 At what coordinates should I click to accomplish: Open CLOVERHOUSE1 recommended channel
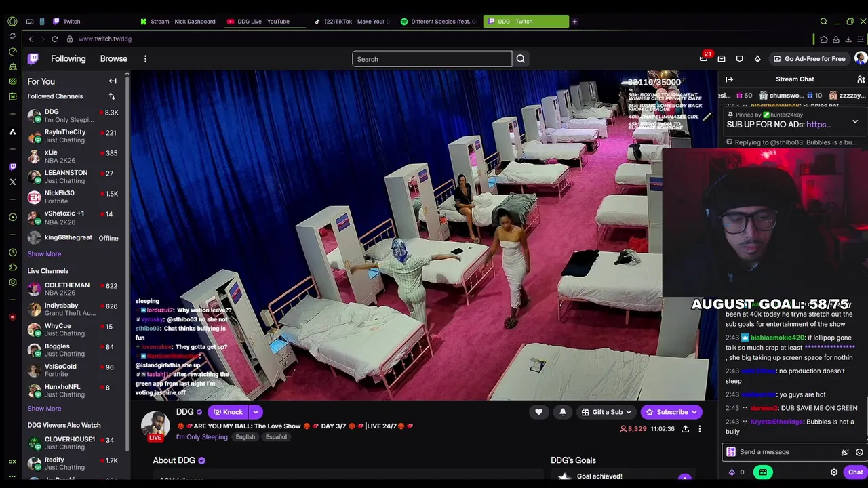coord(73,443)
